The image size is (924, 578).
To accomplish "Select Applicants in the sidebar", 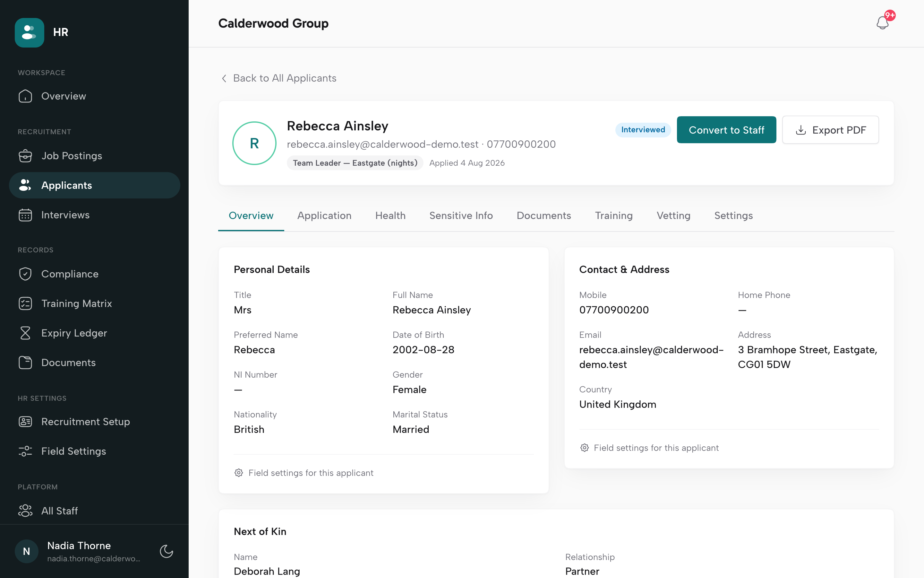I will 94,185.
